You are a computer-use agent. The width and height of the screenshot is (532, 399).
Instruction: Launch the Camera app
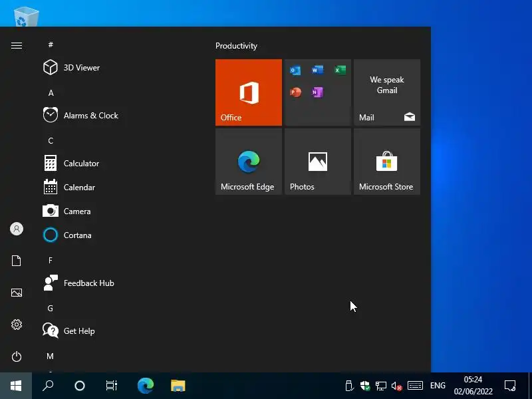coord(119,211)
